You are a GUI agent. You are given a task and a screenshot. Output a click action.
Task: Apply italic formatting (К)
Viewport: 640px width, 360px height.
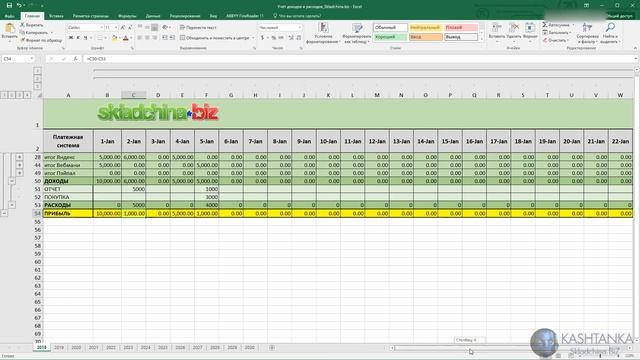pyautogui.click(x=78, y=38)
